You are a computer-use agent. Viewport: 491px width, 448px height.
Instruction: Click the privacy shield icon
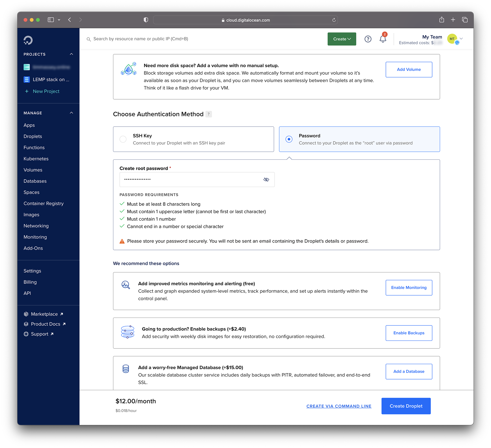[146, 20]
